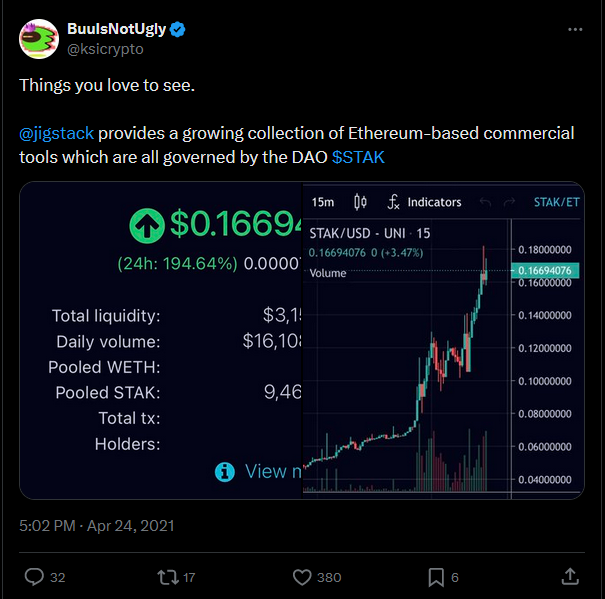Click the BuuIsNotUgly display name
605x599 pixels.
117,29
